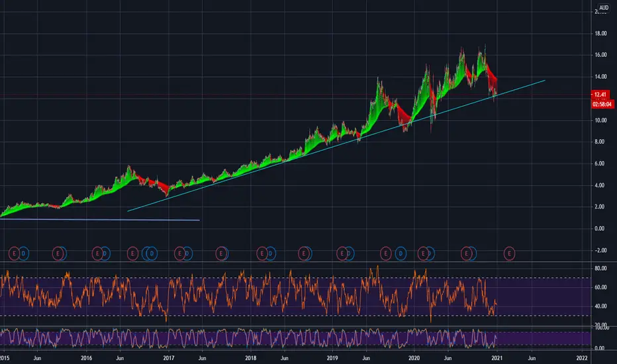Select the 14.00 price axis label
The height and width of the screenshot is (364, 617).
(600, 77)
